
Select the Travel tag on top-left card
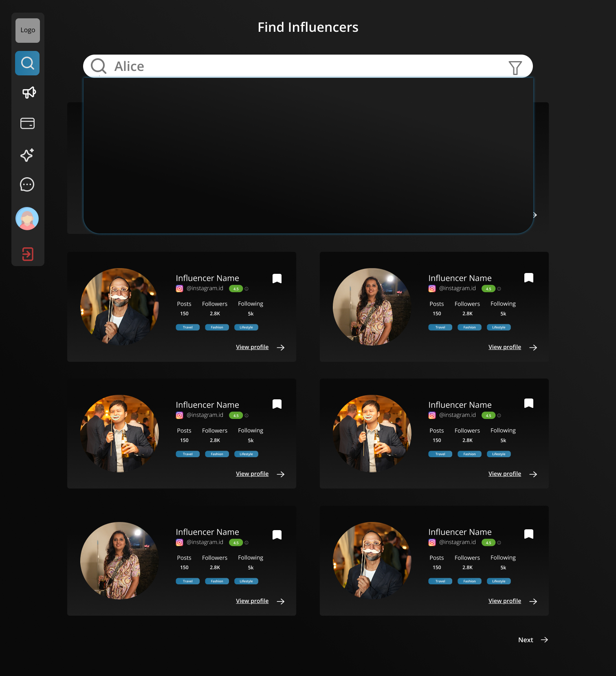188,327
